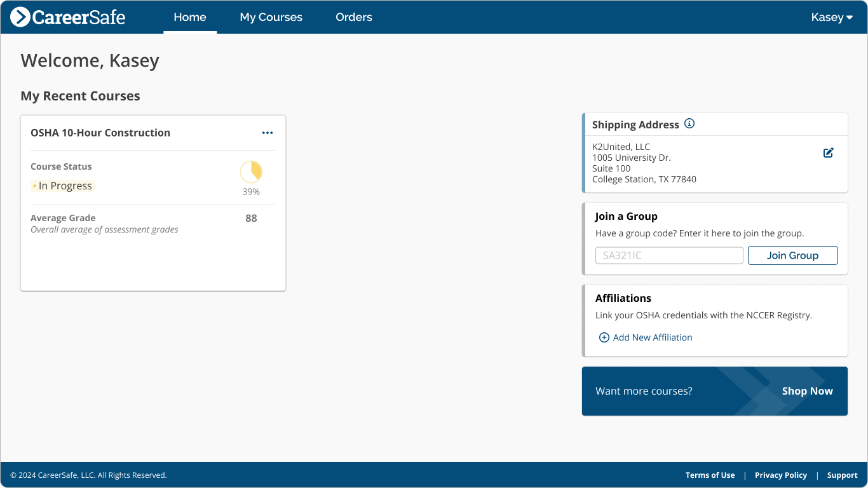Click the In Progress status dot icon
The image size is (868, 488).
[x=34, y=185]
